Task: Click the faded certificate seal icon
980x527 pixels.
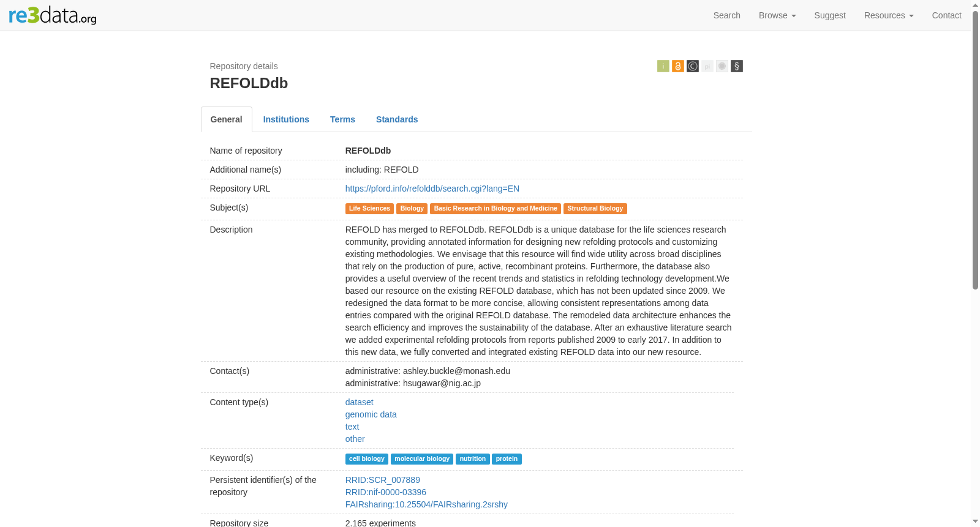Action: 722,66
